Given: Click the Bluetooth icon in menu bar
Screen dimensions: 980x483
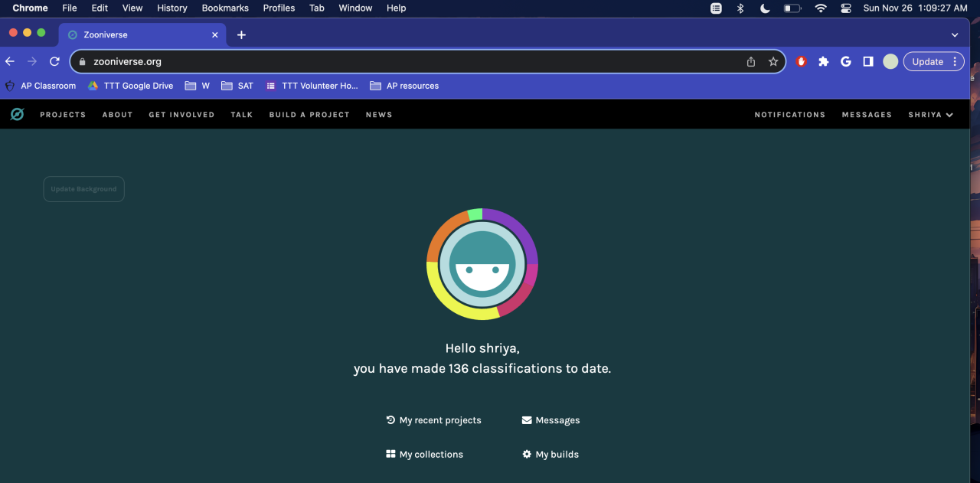Looking at the screenshot, I should 740,8.
